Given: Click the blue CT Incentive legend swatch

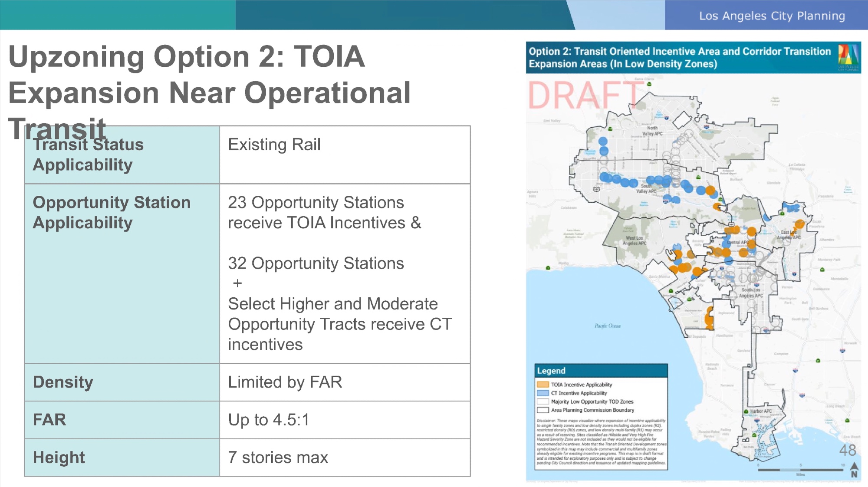Looking at the screenshot, I should click(x=542, y=393).
